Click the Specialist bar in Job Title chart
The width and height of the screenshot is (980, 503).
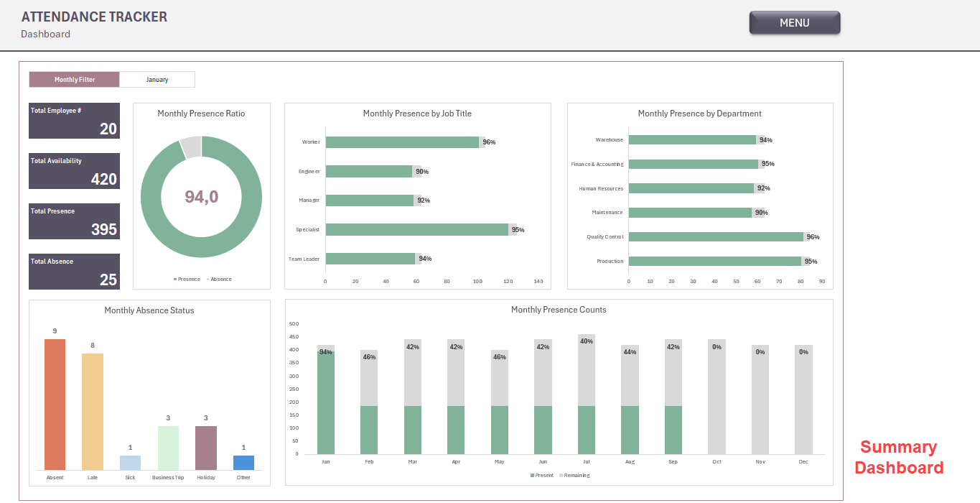416,230
